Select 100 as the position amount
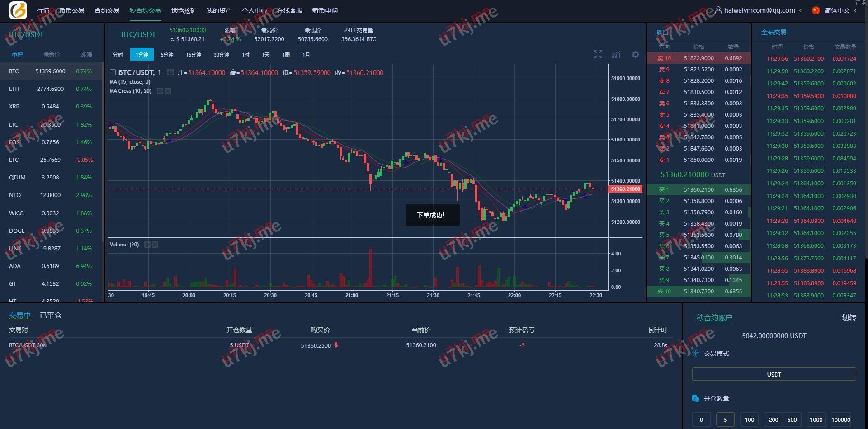This screenshot has height=429, width=868. (749, 420)
